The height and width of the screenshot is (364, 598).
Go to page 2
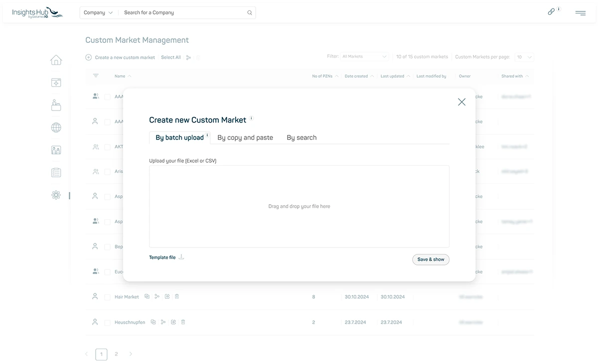(x=116, y=354)
